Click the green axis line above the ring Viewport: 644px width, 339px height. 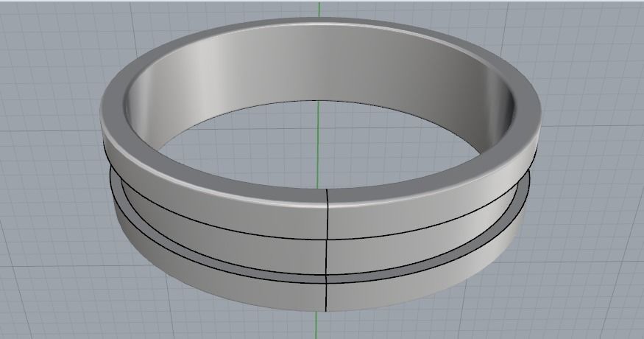point(319,9)
